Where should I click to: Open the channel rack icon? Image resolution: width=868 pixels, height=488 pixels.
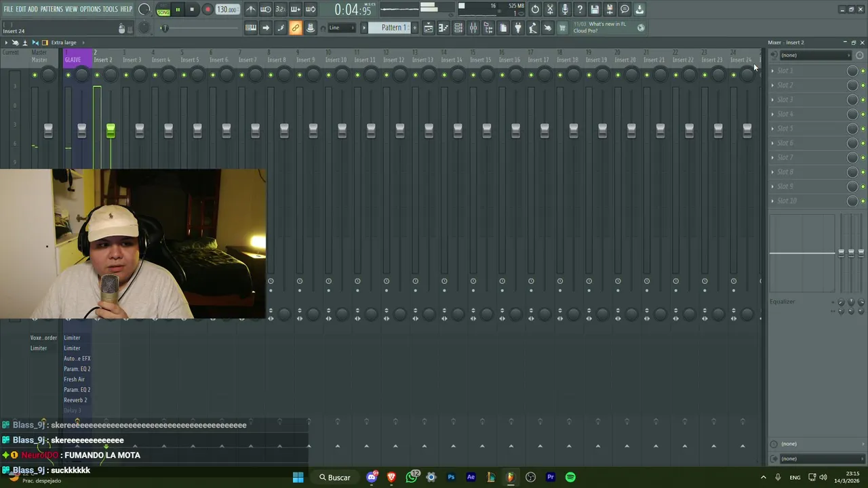(x=458, y=28)
